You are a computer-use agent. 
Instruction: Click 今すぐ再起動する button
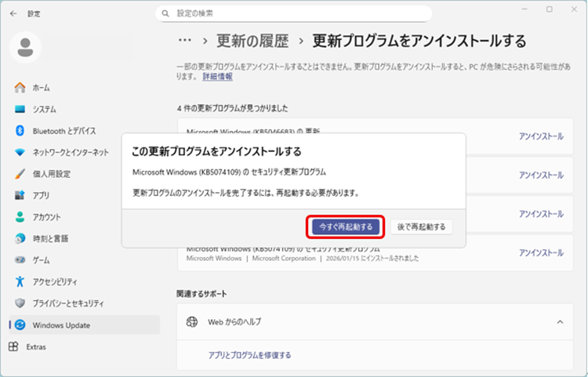tap(345, 227)
